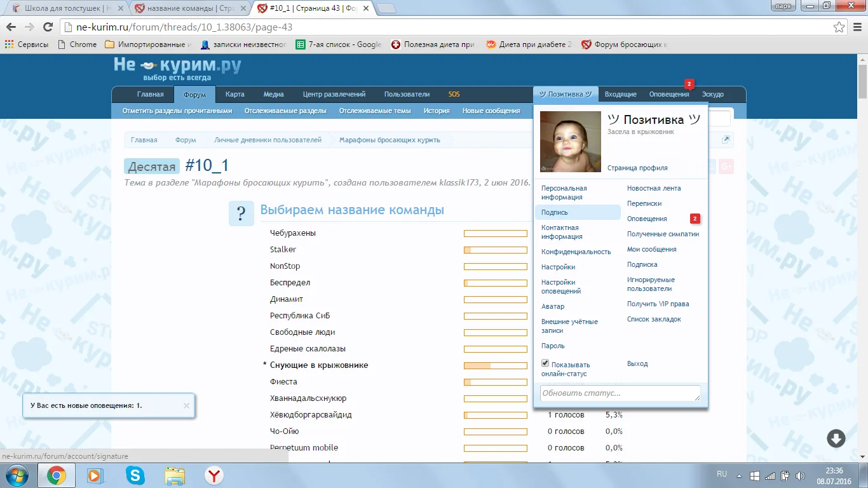The height and width of the screenshot is (488, 868).
Task: Dismiss the new notifications popup
Action: 186,405
